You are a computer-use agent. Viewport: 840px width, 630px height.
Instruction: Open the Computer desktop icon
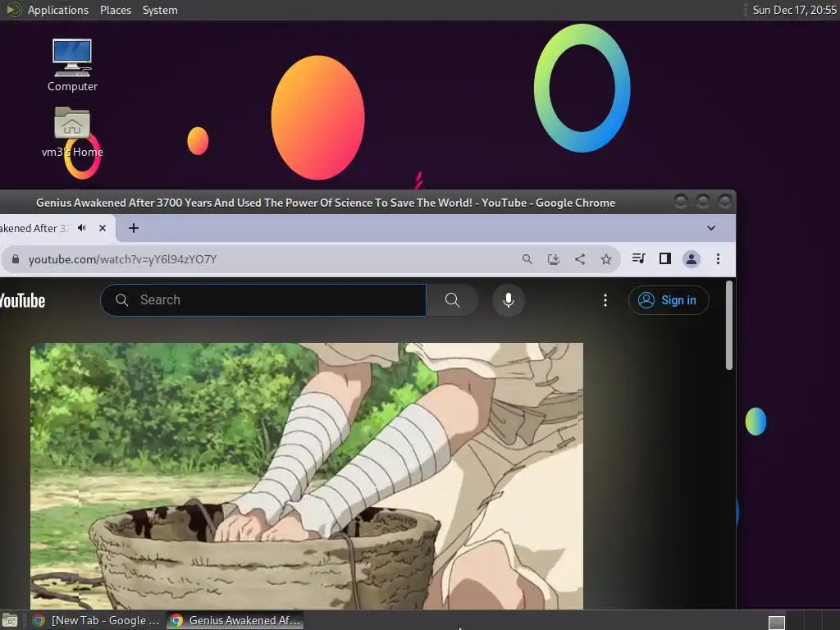coord(72,65)
